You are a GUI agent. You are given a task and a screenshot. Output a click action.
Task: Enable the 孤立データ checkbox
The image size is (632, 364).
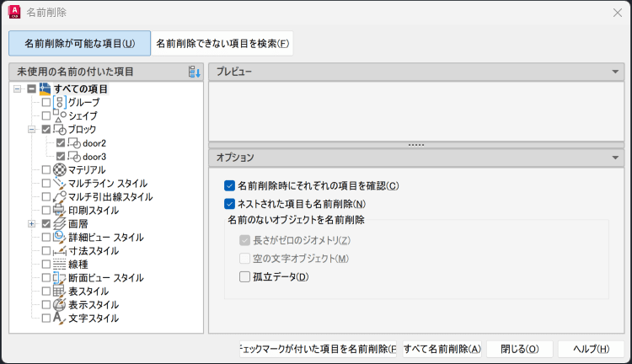tap(245, 276)
